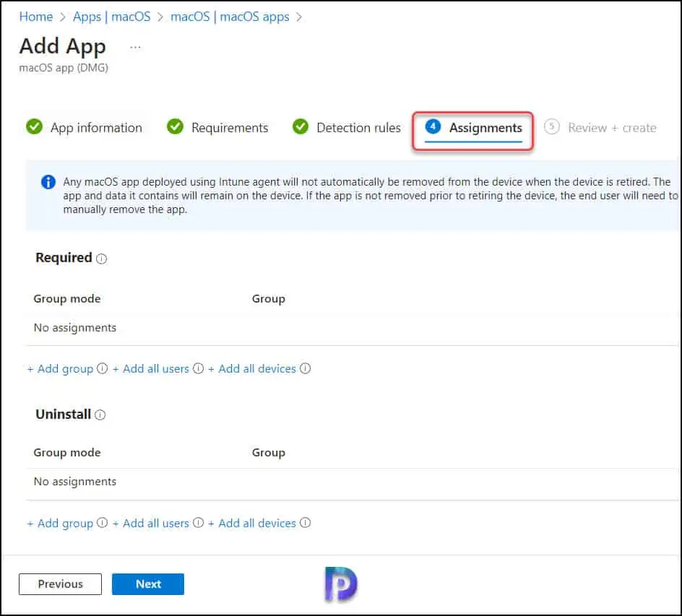Click Group mode header in Uninstall table
The height and width of the screenshot is (616, 682).
(x=67, y=453)
